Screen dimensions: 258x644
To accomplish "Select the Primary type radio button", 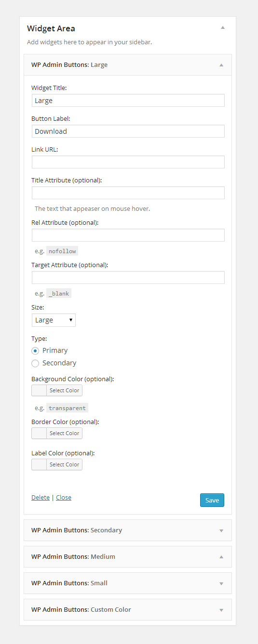I will pos(35,350).
